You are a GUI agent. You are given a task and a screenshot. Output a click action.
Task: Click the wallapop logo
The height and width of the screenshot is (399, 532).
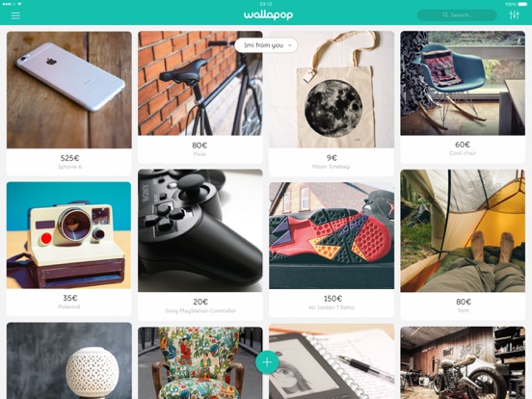coord(268,14)
